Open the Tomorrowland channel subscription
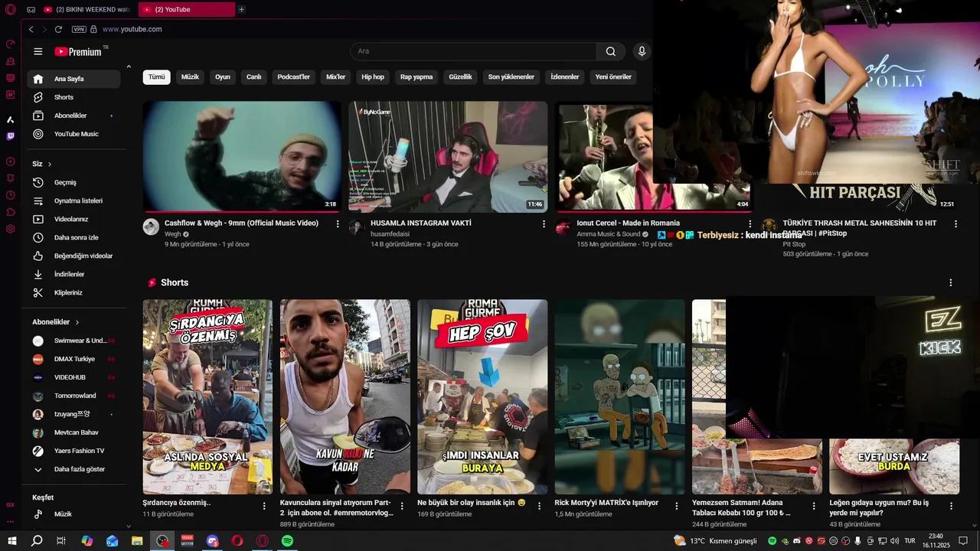Viewport: 980px width, 551px height. 73,396
